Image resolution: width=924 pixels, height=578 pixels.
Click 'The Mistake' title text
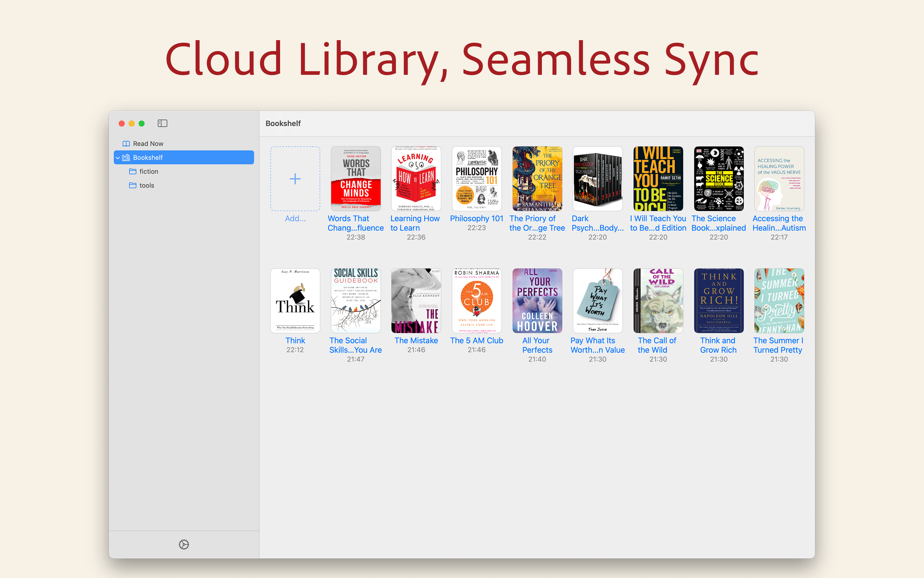(416, 340)
